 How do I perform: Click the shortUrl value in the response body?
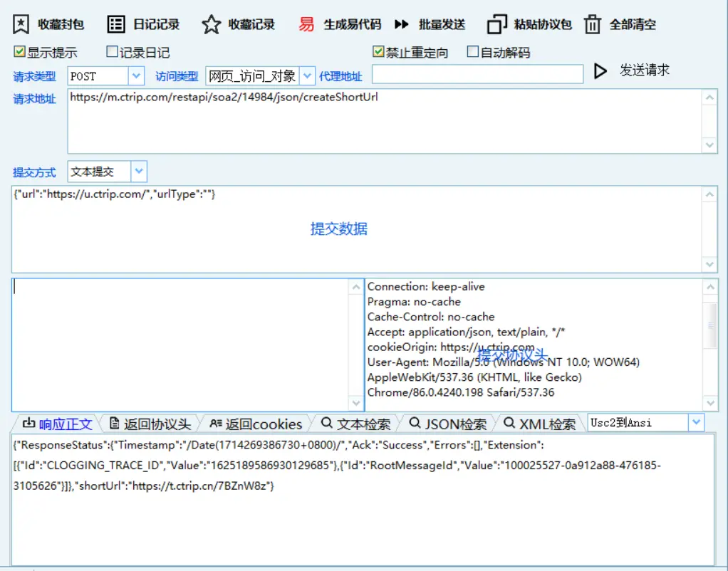(x=199, y=486)
